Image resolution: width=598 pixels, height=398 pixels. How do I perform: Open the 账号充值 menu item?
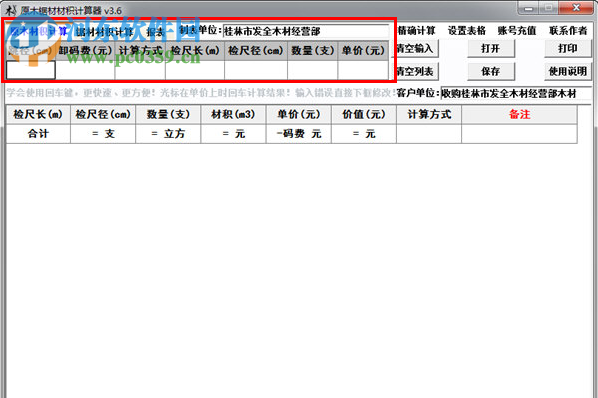coord(517,30)
